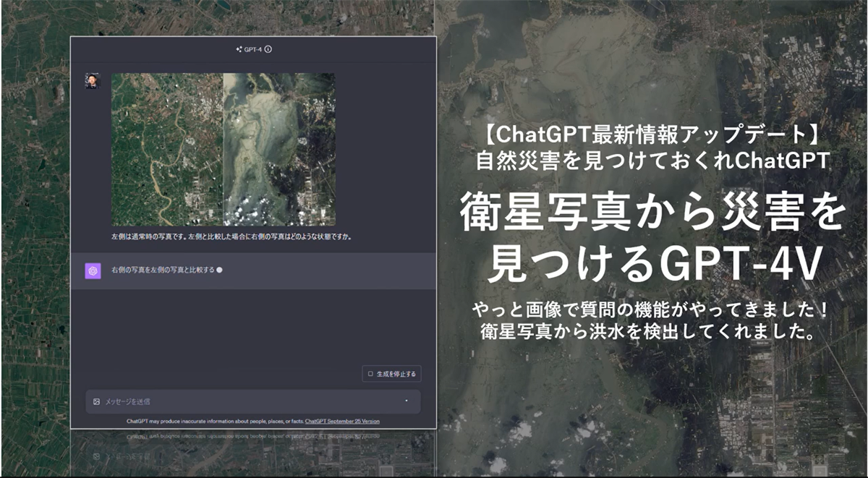Click the purple ChatGPT assistant avatar icon

tap(93, 270)
